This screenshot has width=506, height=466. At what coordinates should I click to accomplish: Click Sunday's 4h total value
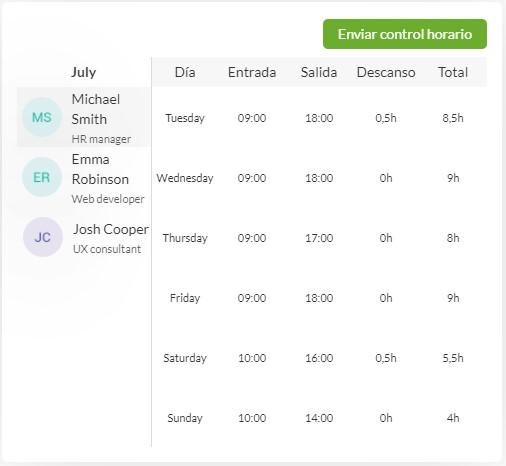coord(453,418)
